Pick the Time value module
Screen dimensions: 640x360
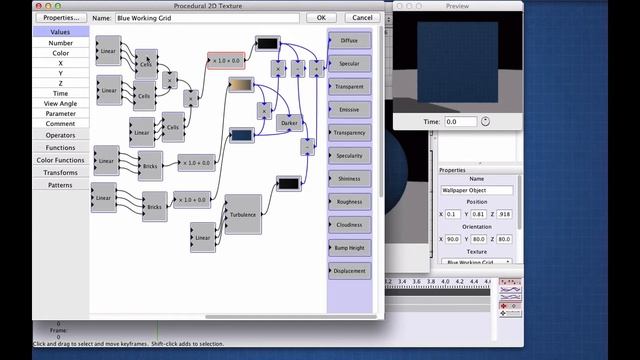(60, 93)
